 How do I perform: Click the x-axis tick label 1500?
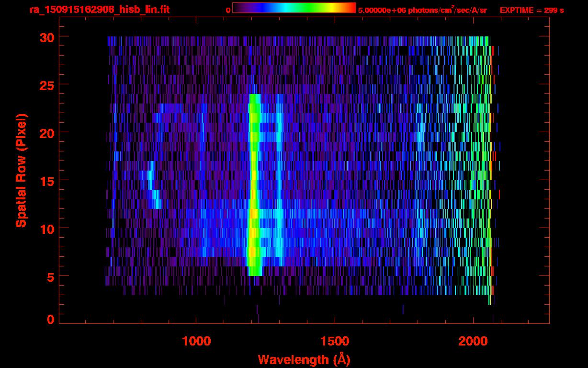335,341
